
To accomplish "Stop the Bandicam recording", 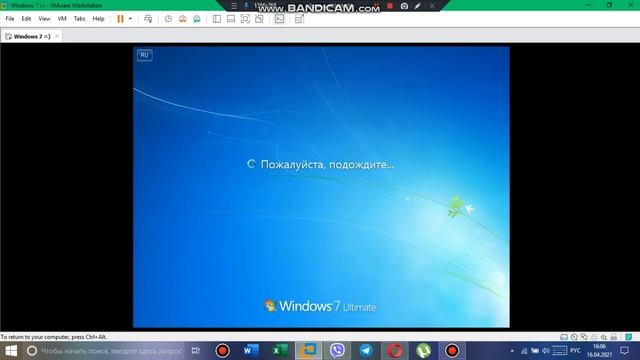I will pyautogui.click(x=390, y=6).
